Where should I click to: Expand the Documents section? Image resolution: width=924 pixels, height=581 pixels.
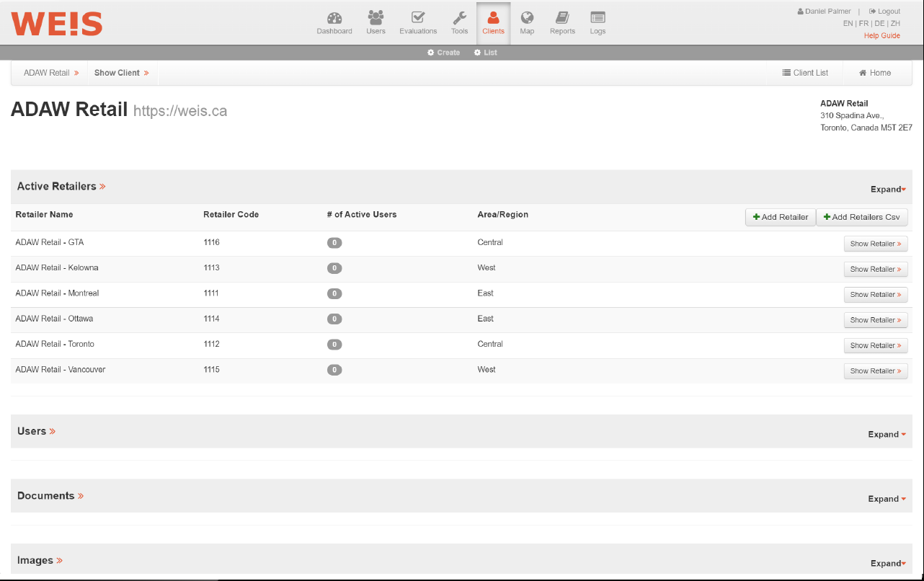(886, 499)
